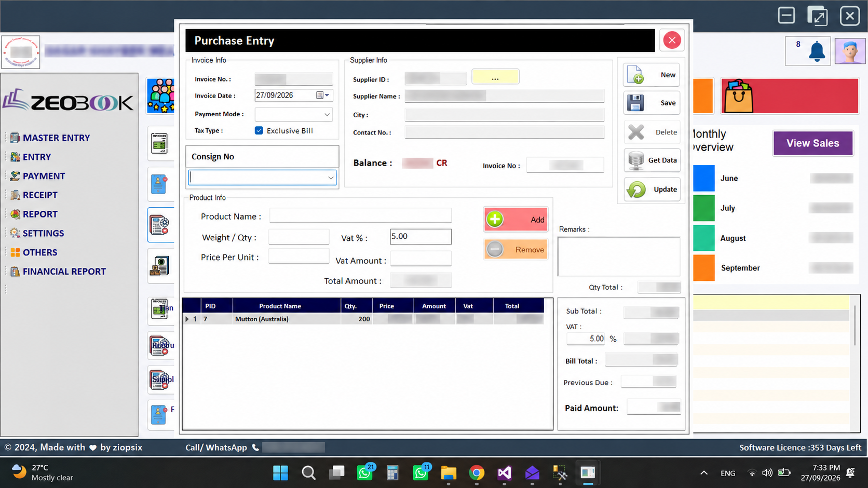Toggle the Exclusive Bill checkbox
The image size is (868, 488).
[x=259, y=131]
